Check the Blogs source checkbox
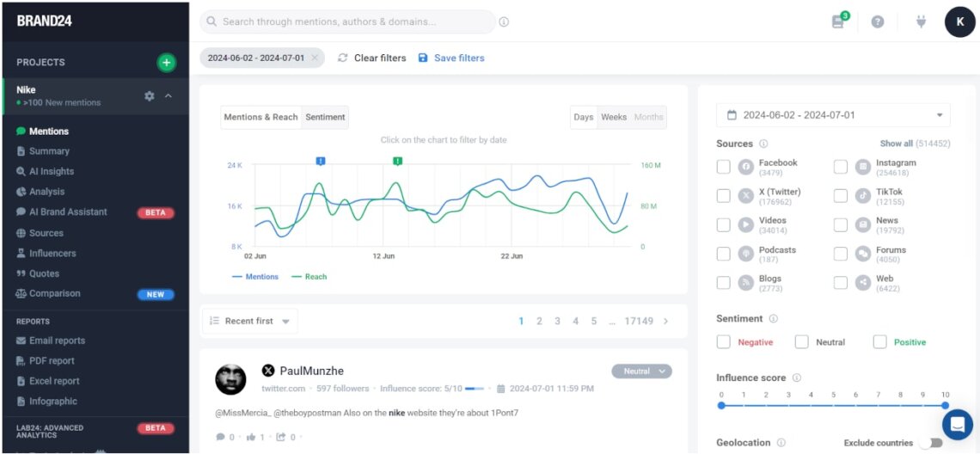The width and height of the screenshot is (980, 454). tap(723, 283)
